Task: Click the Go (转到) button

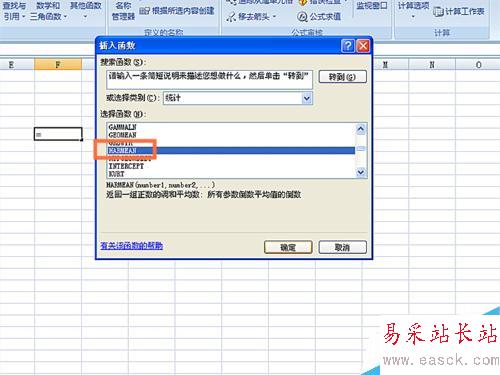Action: pos(343,77)
